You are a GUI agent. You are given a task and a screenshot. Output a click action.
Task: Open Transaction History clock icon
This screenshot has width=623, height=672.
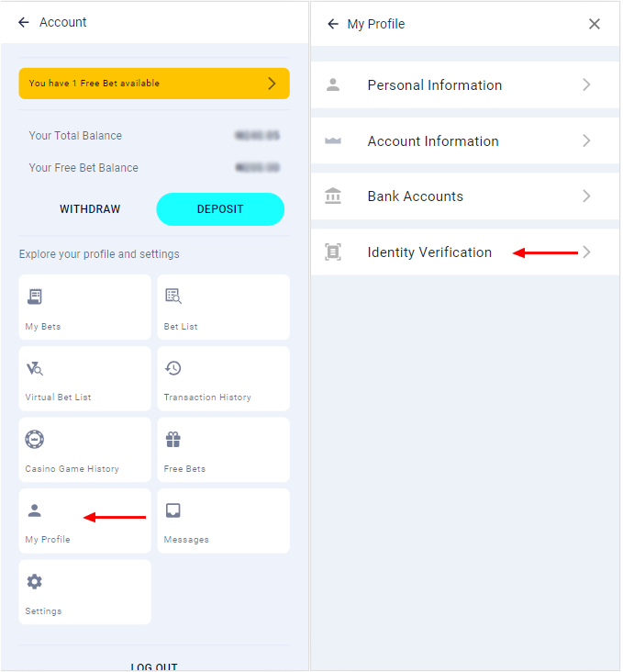point(173,368)
